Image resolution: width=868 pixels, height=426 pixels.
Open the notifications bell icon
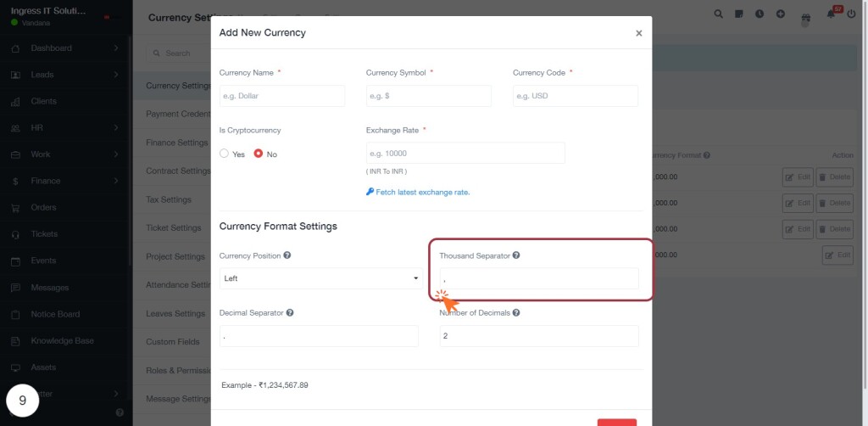831,14
